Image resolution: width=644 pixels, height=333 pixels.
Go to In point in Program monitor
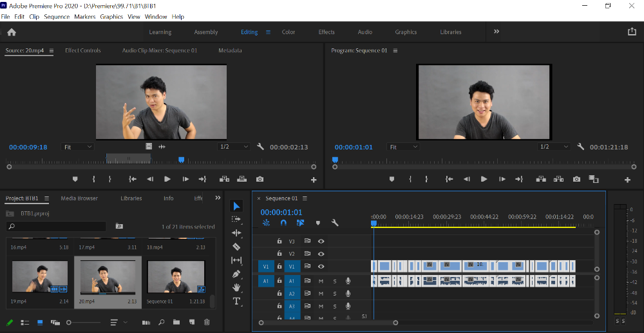click(450, 179)
